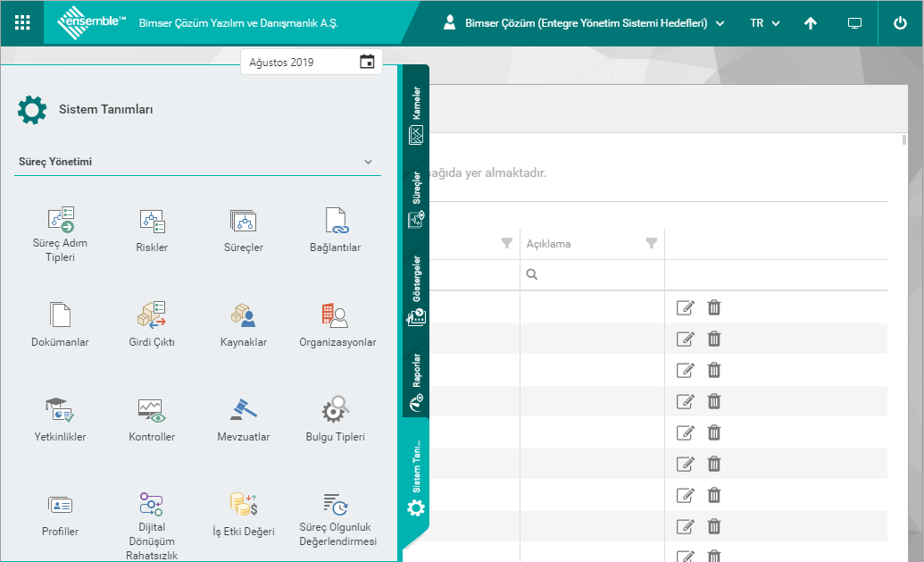Image resolution: width=924 pixels, height=562 pixels.
Task: Open the Riskler module
Action: pyautogui.click(x=152, y=221)
